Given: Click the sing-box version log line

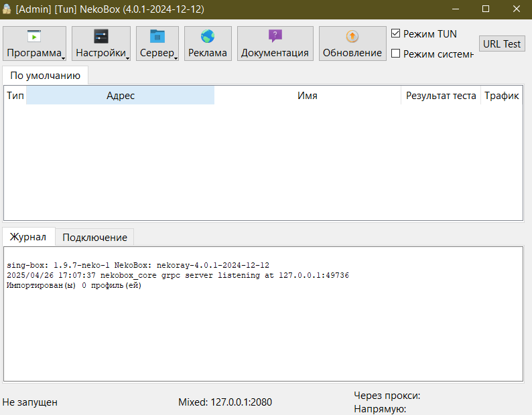Looking at the screenshot, I should tap(138, 265).
